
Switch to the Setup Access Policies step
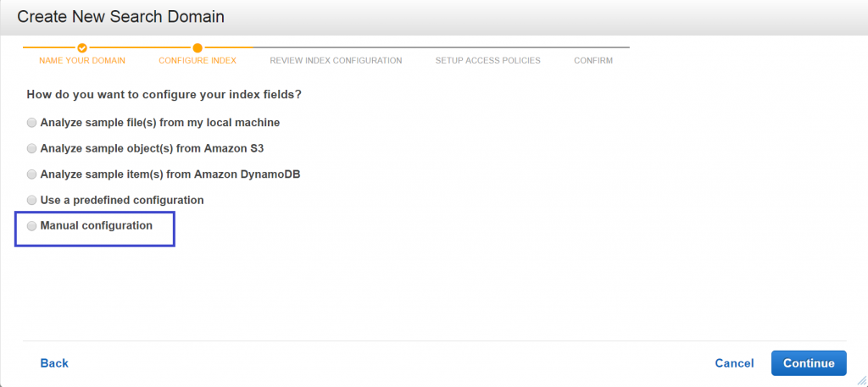coord(487,61)
